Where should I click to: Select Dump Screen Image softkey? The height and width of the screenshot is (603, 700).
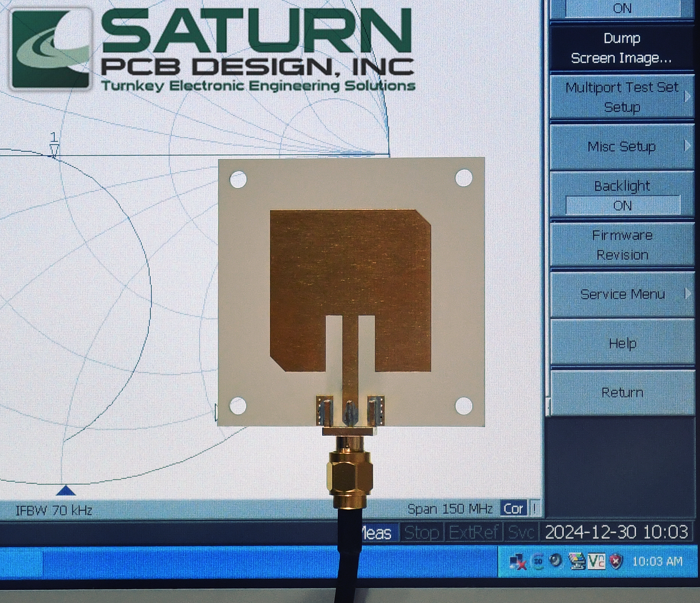click(621, 48)
